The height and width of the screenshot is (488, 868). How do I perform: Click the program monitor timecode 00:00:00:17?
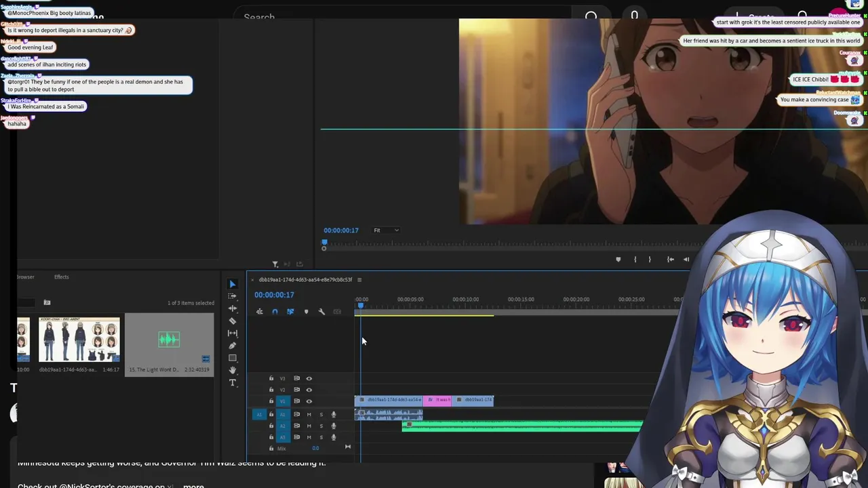click(341, 230)
